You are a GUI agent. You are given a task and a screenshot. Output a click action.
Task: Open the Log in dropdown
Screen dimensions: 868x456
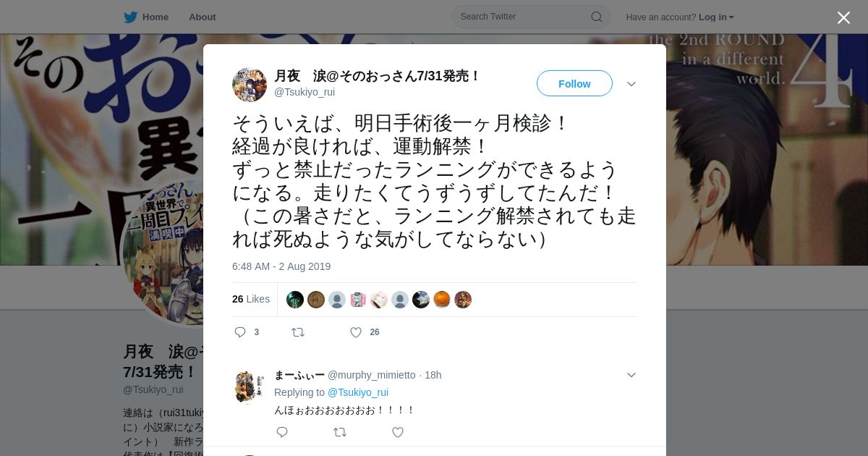[716, 17]
